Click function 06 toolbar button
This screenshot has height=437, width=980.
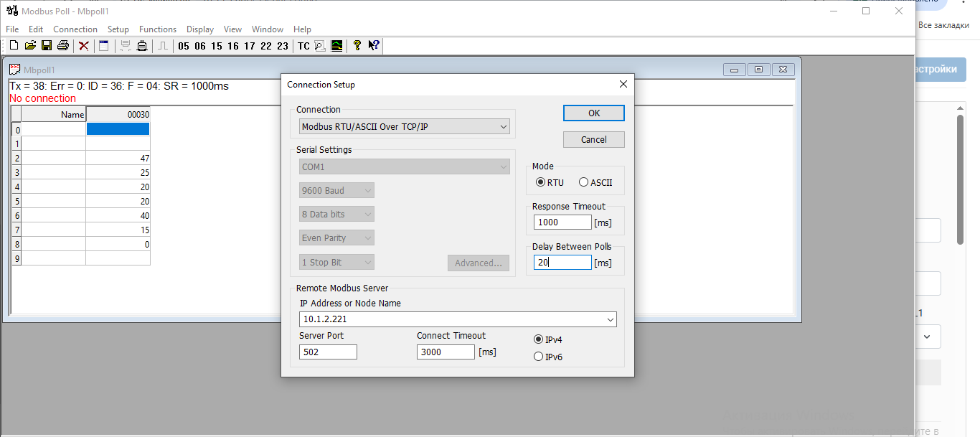(200, 46)
